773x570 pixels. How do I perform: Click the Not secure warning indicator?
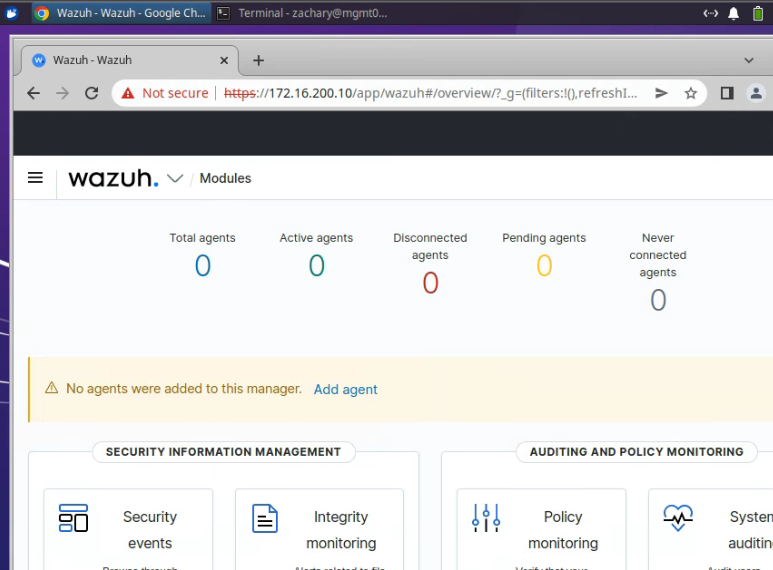pyautogui.click(x=165, y=93)
